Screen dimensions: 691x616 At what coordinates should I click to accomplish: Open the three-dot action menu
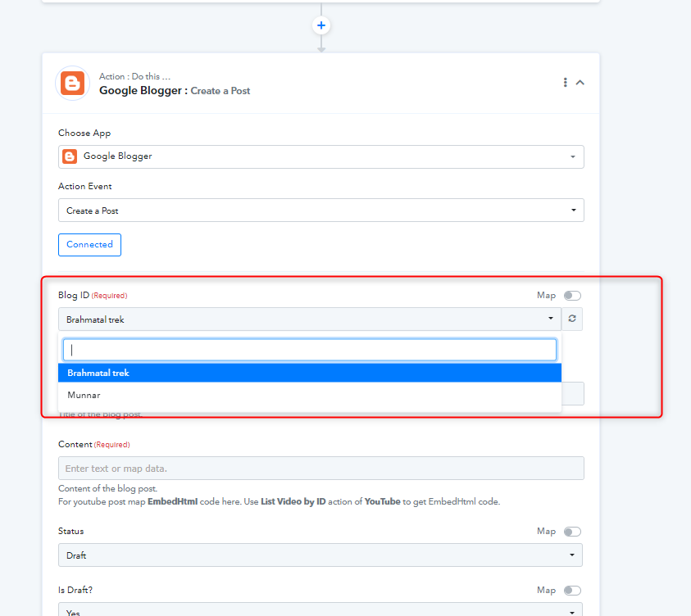coord(565,83)
